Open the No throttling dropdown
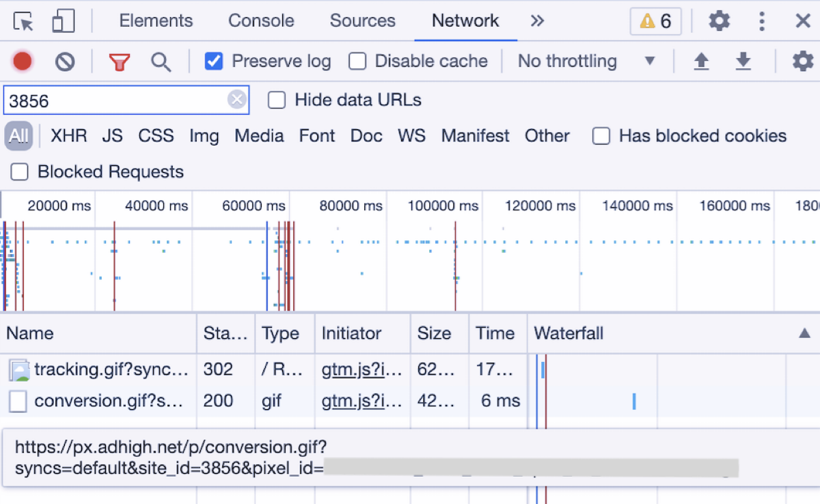820x504 pixels. 586,61
